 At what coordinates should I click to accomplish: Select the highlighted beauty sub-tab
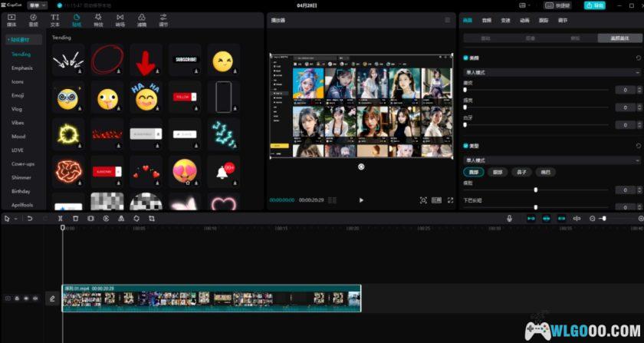click(x=619, y=38)
